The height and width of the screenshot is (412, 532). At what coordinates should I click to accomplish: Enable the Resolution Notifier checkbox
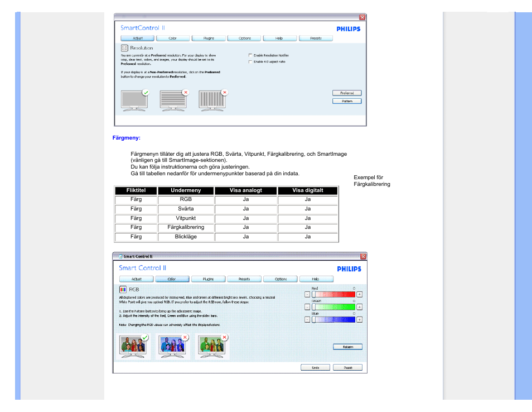tap(250, 55)
